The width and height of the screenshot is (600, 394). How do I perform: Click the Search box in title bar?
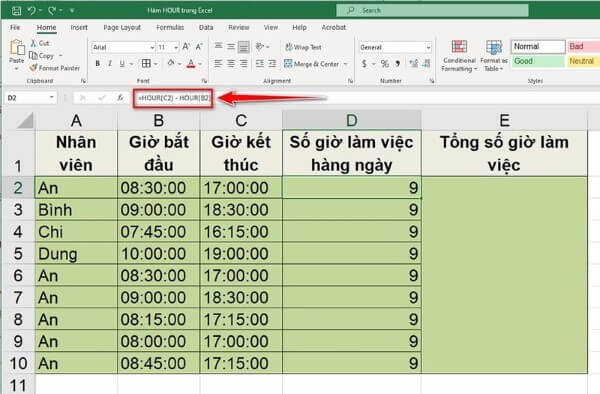point(432,10)
